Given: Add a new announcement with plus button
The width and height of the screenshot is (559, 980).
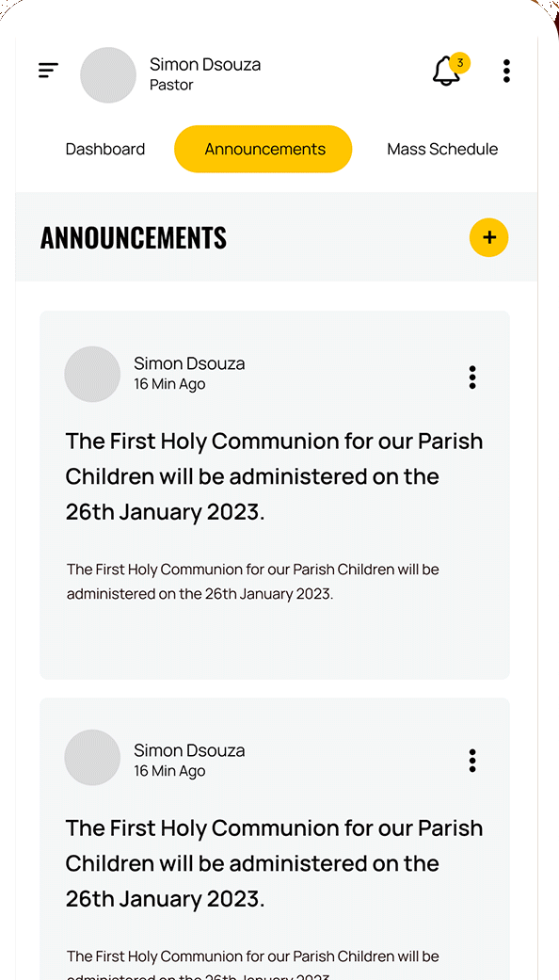Looking at the screenshot, I should [x=489, y=237].
